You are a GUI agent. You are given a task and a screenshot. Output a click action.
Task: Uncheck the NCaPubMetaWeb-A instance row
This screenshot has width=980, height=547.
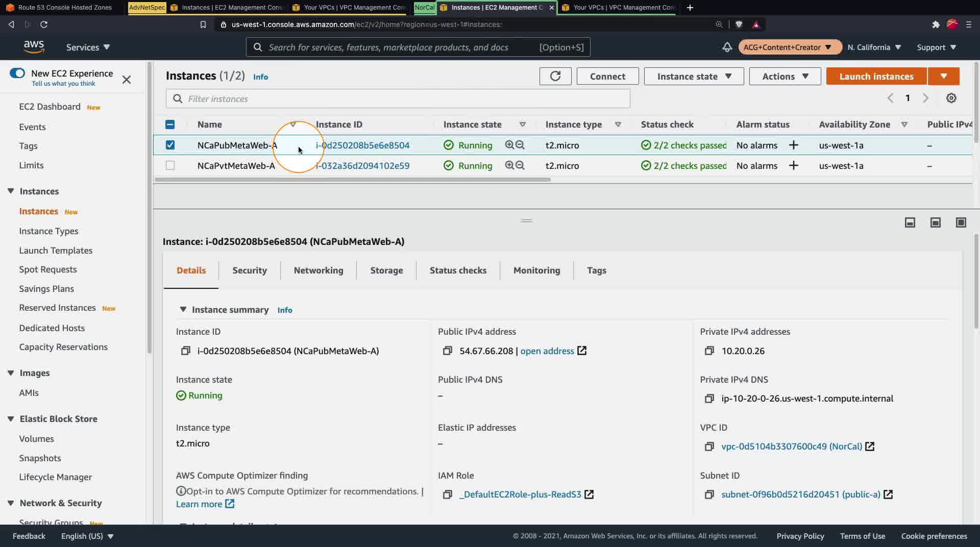[170, 145]
